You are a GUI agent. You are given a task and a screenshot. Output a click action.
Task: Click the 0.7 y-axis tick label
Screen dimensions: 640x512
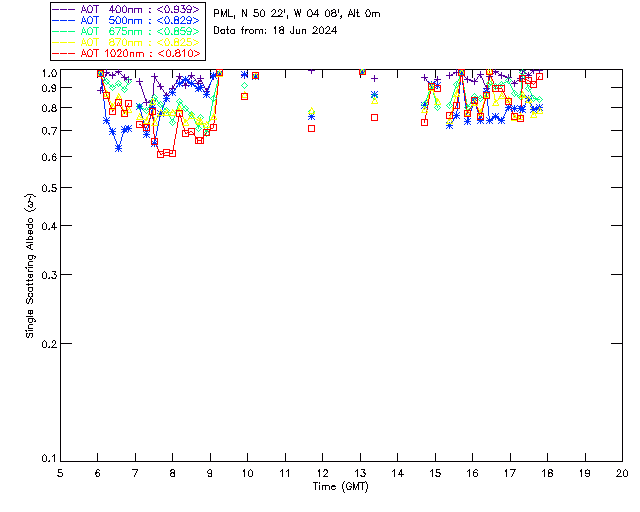[x=49, y=131]
